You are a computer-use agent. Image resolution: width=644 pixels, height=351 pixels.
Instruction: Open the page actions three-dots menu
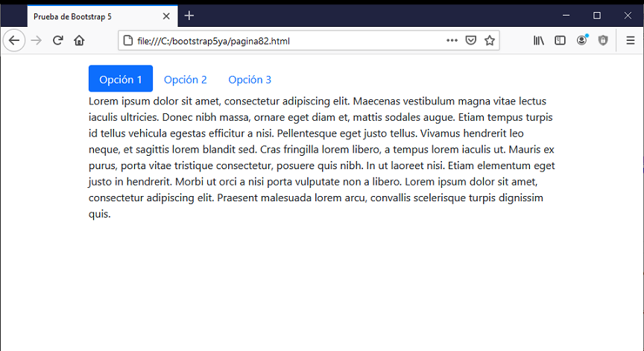pyautogui.click(x=452, y=40)
